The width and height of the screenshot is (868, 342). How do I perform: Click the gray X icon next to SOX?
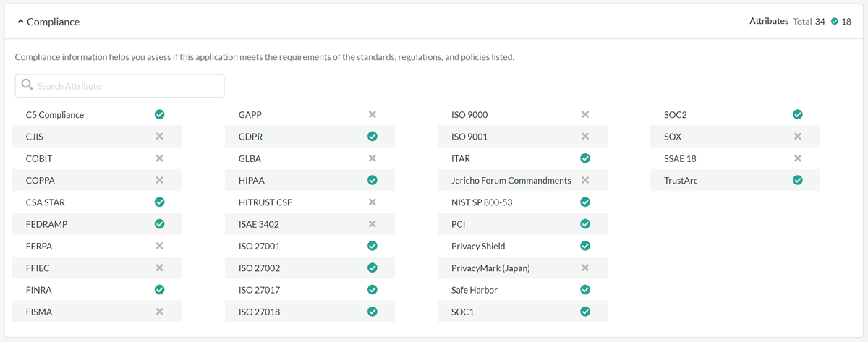pyautogui.click(x=797, y=137)
